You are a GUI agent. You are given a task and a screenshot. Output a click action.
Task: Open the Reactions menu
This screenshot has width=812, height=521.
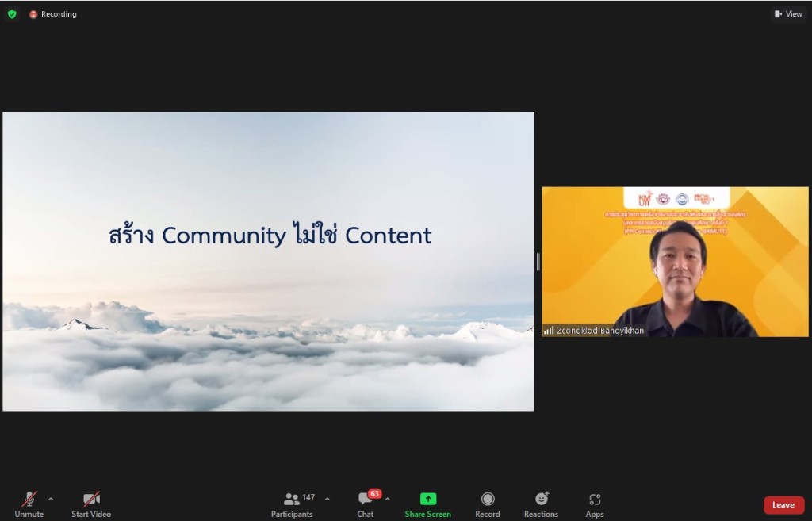(542, 504)
